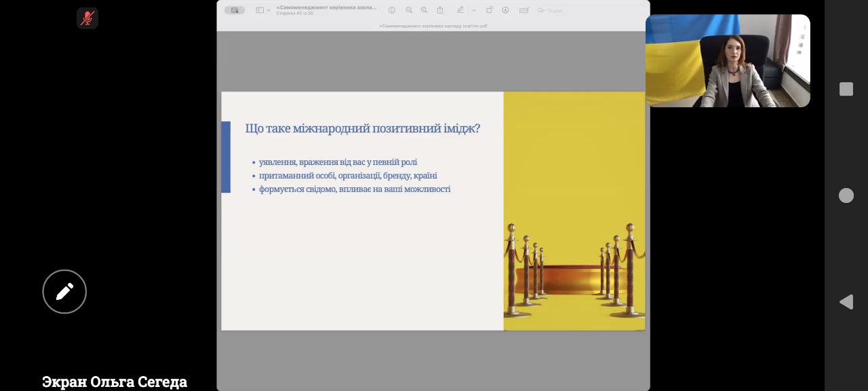The height and width of the screenshot is (391, 868).
Task: Click the search field in toolbar
Action: point(555,10)
